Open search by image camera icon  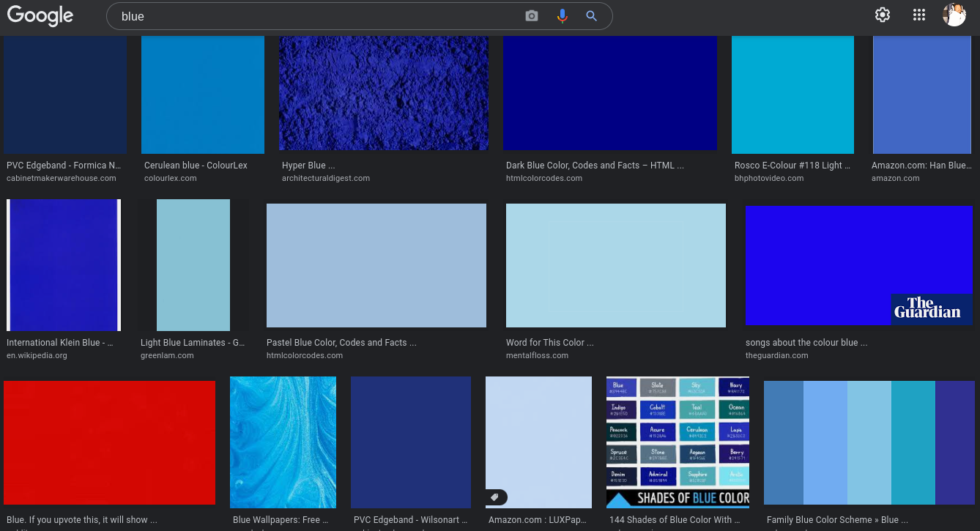(x=532, y=16)
